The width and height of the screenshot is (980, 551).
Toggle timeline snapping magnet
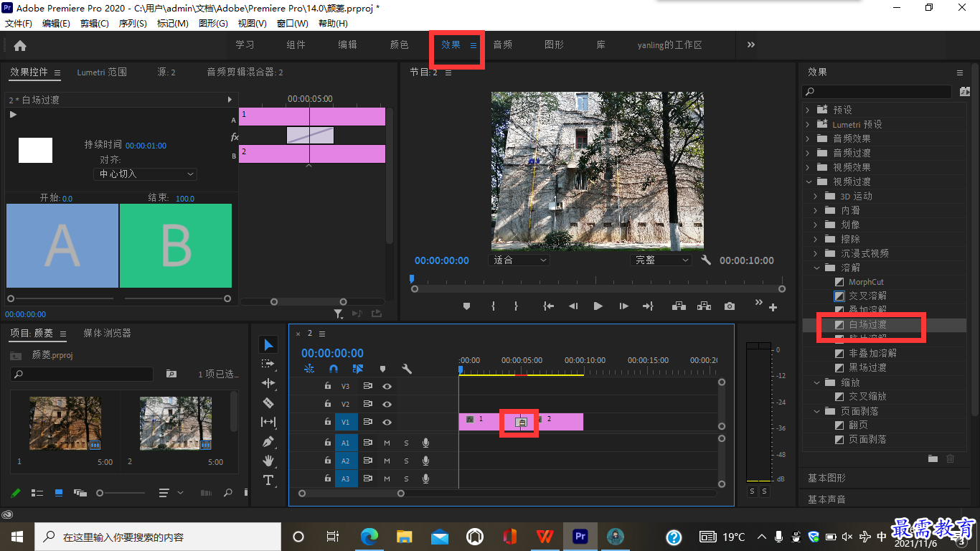(x=334, y=369)
